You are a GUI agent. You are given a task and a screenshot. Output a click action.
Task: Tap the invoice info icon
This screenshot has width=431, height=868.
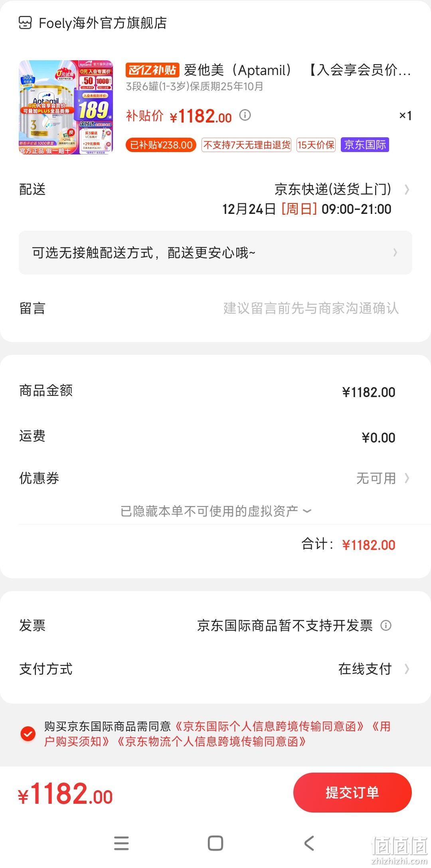pyautogui.click(x=386, y=625)
